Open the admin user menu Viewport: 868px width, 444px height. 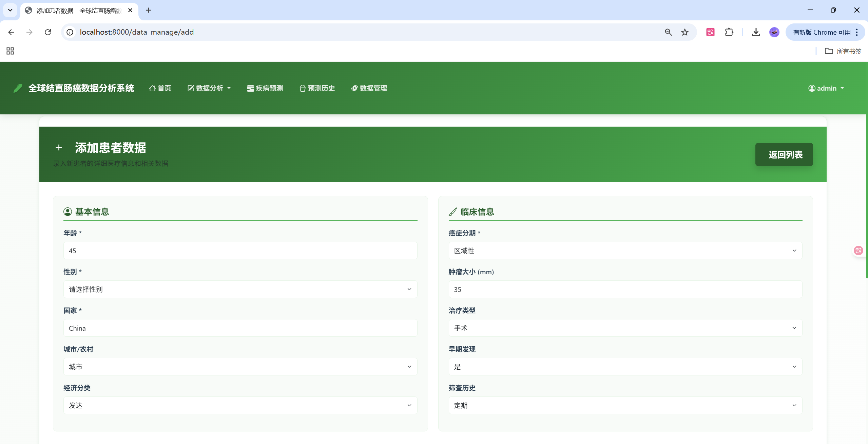(826, 88)
